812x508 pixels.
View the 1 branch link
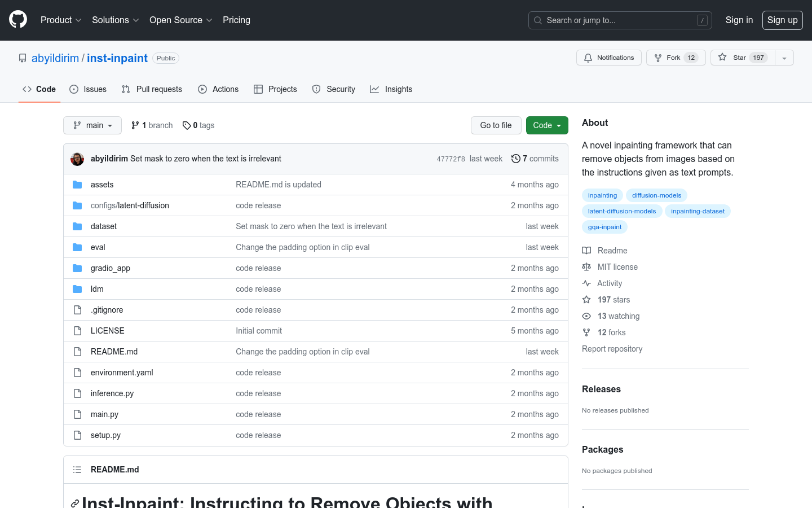(x=152, y=125)
